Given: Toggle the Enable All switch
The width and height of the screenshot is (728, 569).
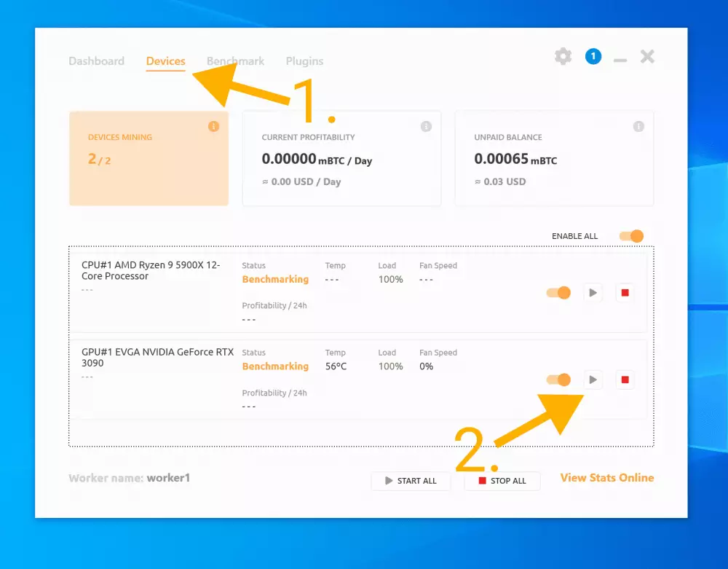Looking at the screenshot, I should pos(631,236).
